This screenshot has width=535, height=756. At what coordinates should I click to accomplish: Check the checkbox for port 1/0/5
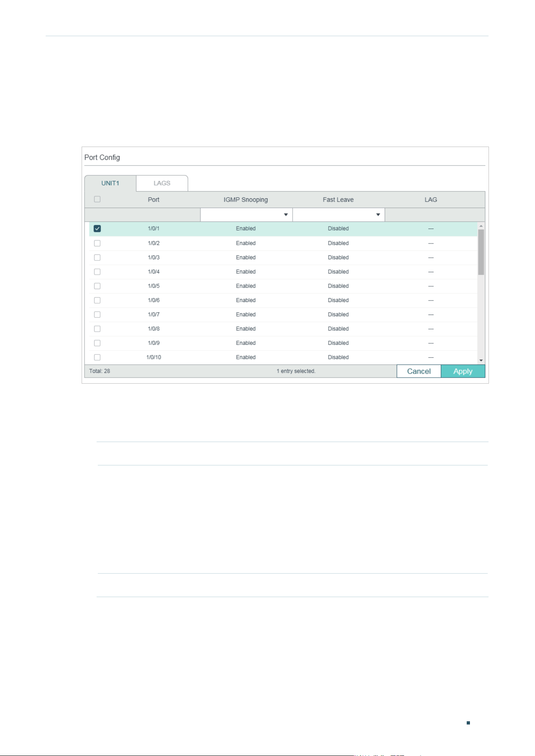[x=97, y=286]
